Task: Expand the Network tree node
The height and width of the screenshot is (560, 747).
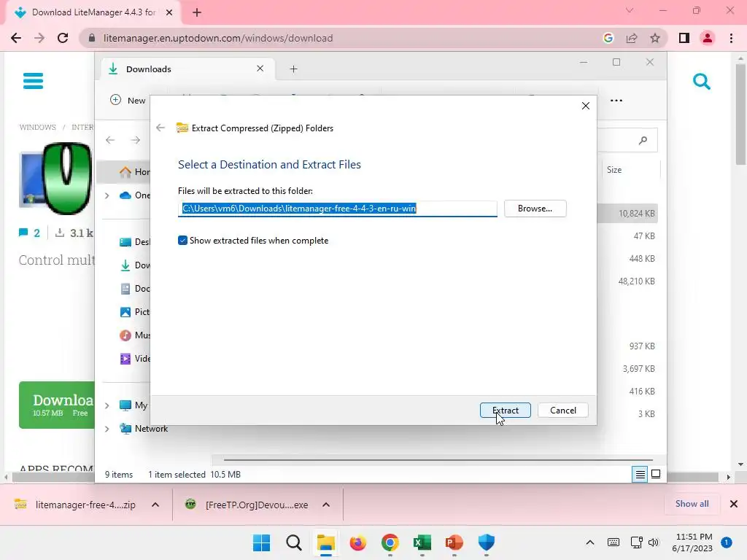Action: point(107,429)
